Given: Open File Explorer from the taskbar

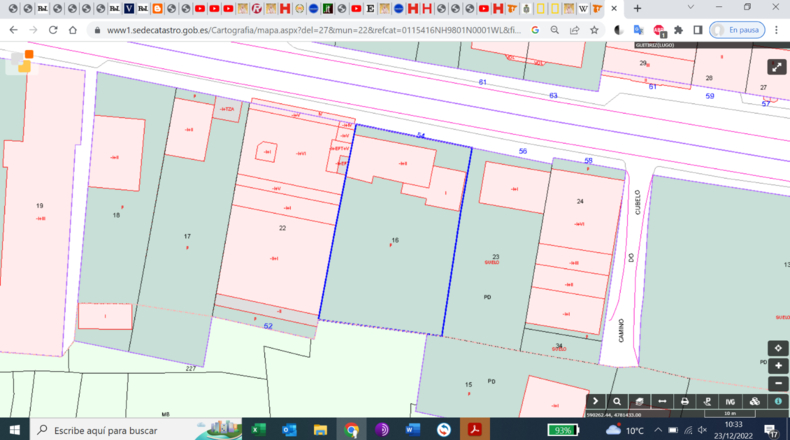Looking at the screenshot, I should point(320,430).
